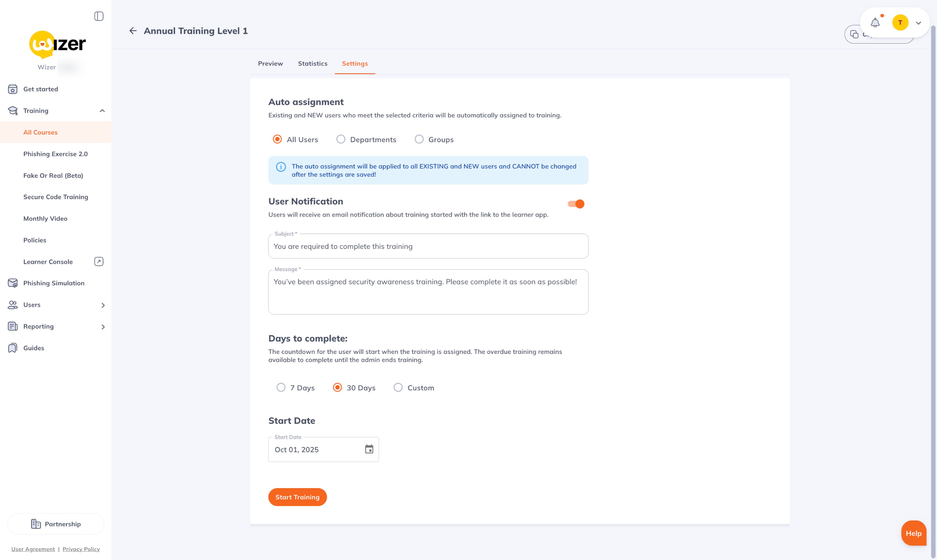Expand the Users sidebar menu

click(103, 305)
